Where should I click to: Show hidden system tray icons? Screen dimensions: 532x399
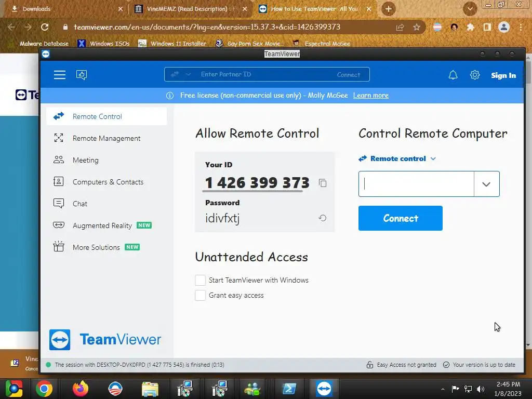[x=443, y=389]
